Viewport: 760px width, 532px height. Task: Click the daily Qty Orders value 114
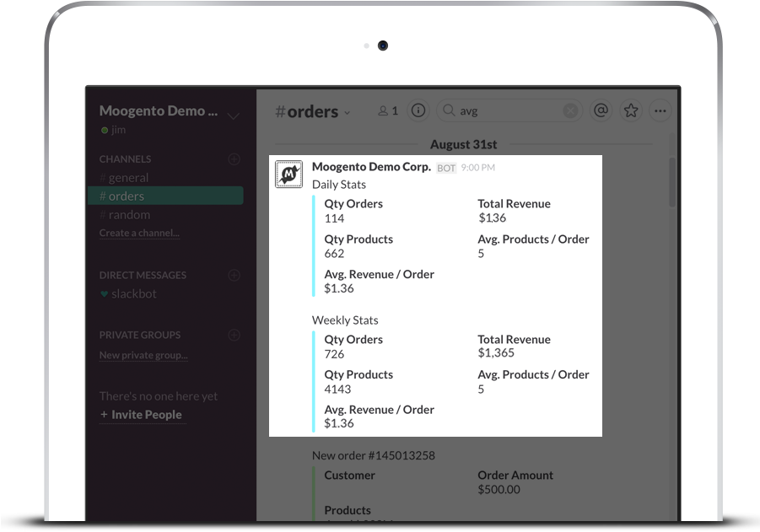[x=334, y=218]
